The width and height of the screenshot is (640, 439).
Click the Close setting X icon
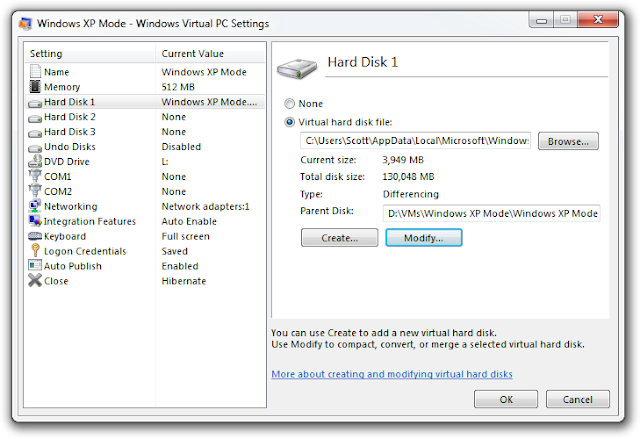coord(35,281)
